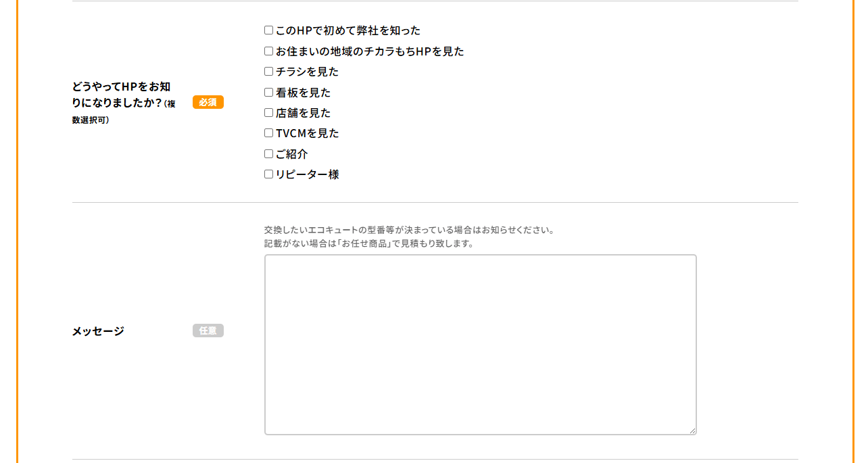Mark the 'リピーター様' checkbox
This screenshot has height=463, width=868.
[x=268, y=174]
